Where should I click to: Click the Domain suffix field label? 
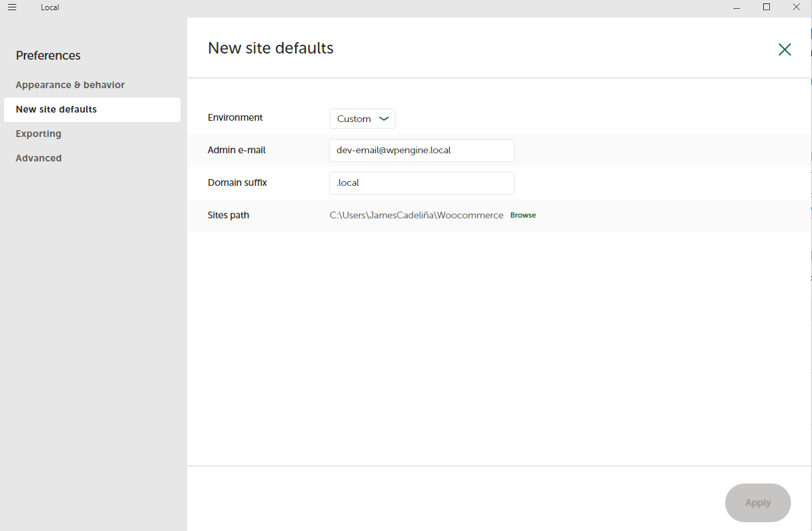tap(237, 182)
